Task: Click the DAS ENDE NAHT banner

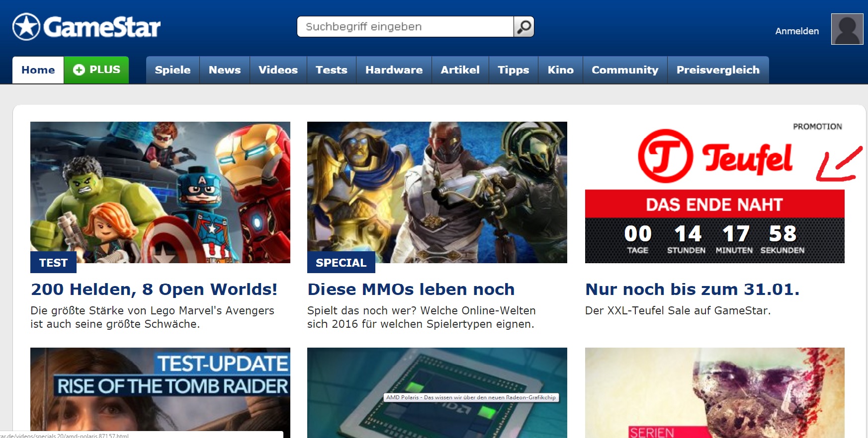Action: click(x=714, y=204)
